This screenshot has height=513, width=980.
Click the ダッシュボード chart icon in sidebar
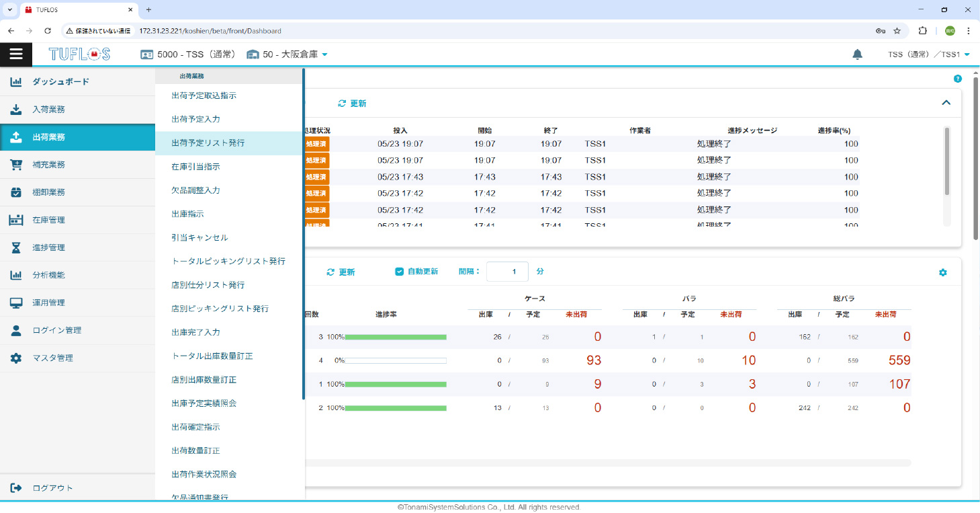click(x=16, y=82)
